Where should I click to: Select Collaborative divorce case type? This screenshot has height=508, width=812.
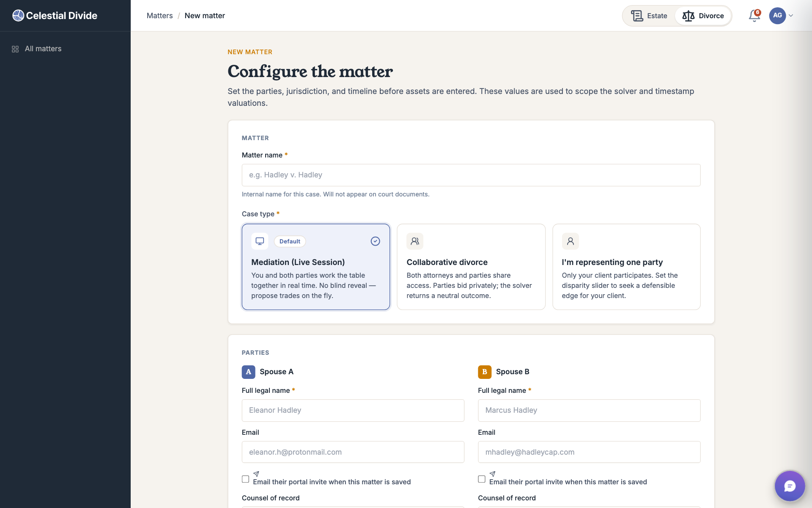(471, 267)
